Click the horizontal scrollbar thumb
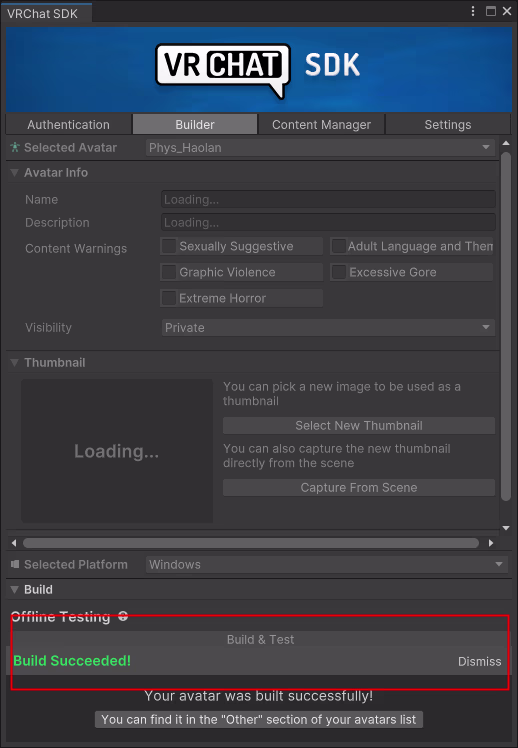 tap(251, 543)
